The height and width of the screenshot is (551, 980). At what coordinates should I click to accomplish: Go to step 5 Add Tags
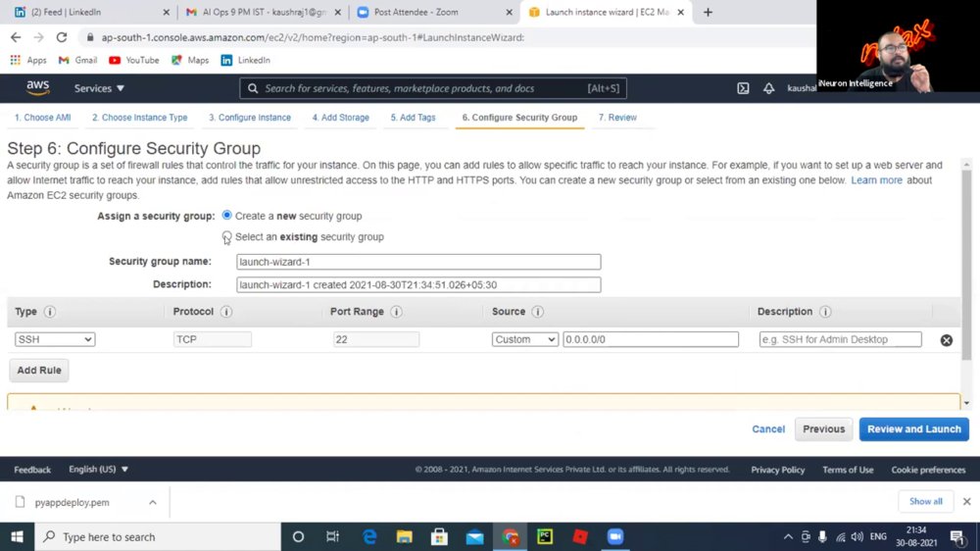[x=414, y=118]
